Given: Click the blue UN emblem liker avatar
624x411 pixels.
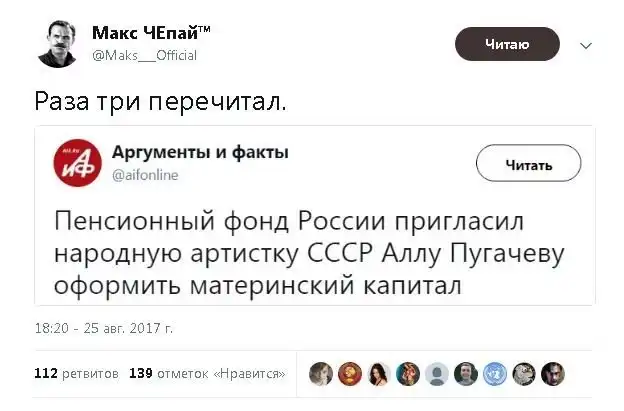Looking at the screenshot, I should pos(495,374).
